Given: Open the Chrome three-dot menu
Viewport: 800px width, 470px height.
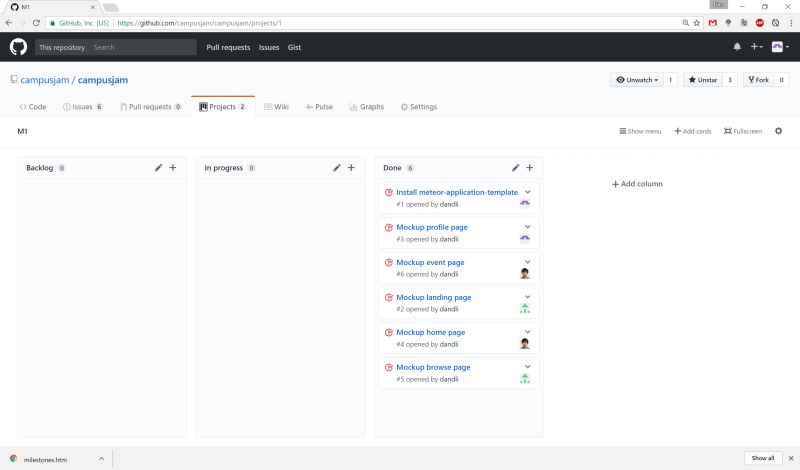Looking at the screenshot, I should (791, 23).
